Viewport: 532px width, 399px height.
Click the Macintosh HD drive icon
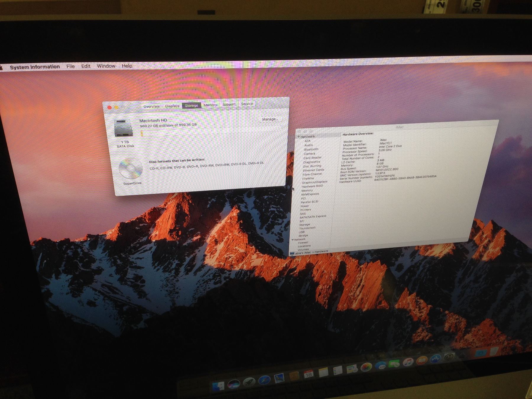tap(124, 129)
